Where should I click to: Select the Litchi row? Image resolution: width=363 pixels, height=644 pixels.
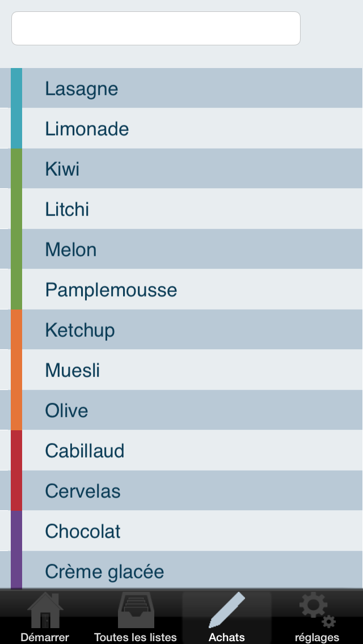point(181,209)
